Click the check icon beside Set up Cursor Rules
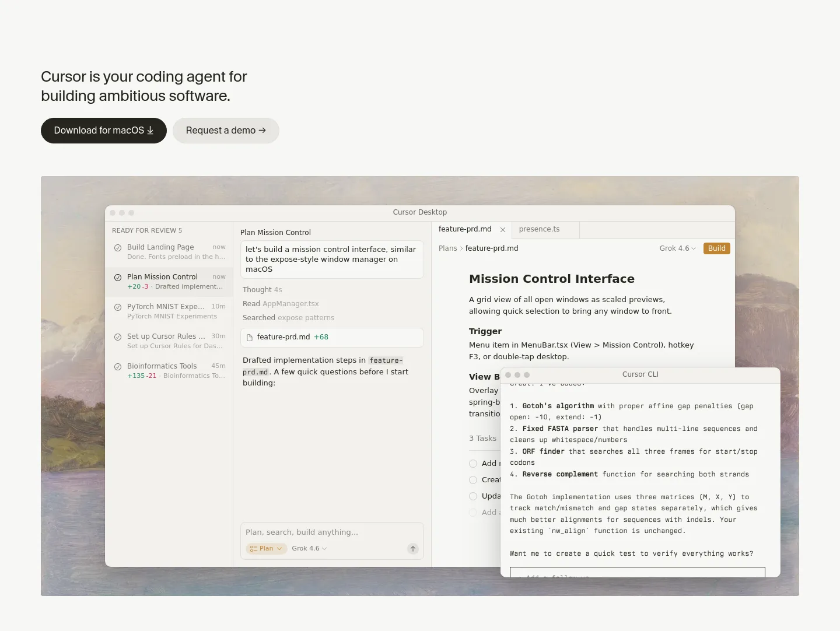 (118, 337)
